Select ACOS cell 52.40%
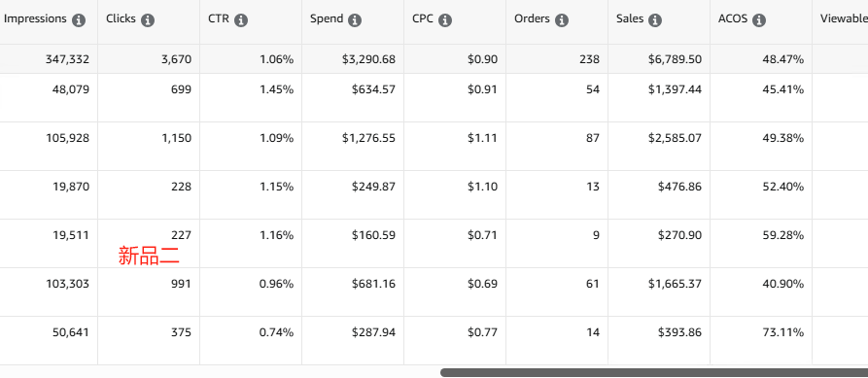This screenshot has height=378, width=868. coord(782,187)
